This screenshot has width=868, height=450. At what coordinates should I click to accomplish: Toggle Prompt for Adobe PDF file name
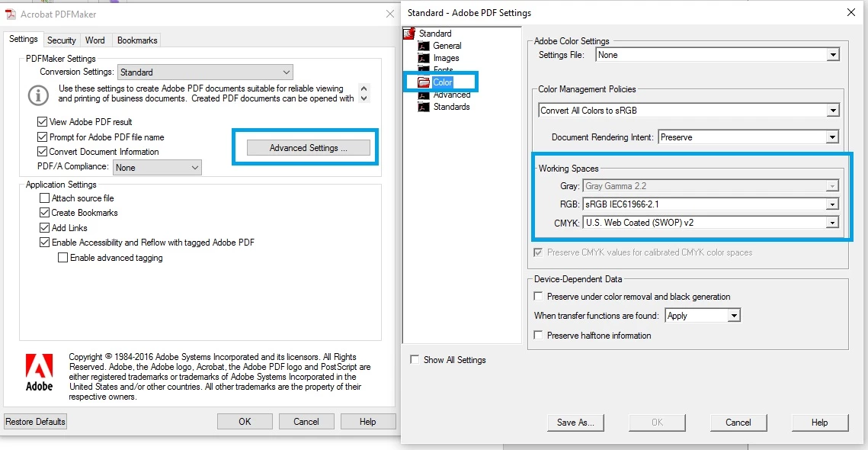pyautogui.click(x=41, y=137)
